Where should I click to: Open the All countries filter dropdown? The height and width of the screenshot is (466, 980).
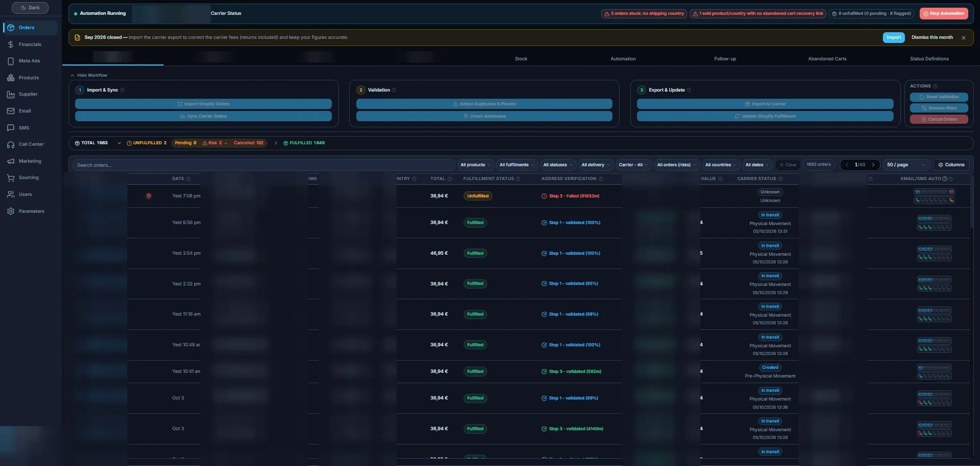721,165
